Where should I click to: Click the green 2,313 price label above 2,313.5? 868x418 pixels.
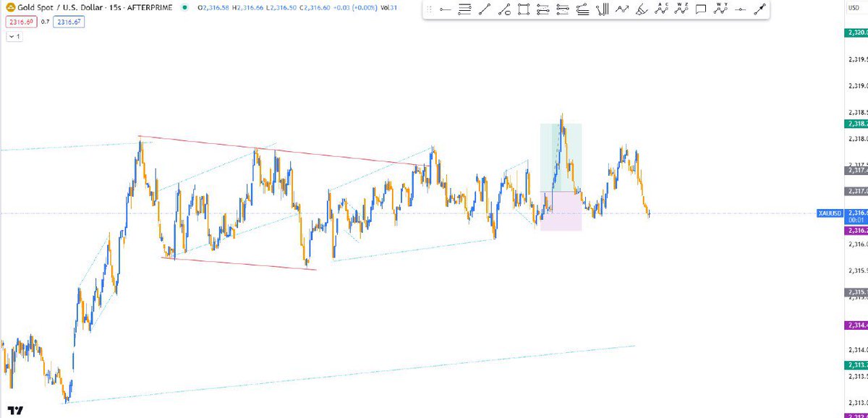click(x=856, y=364)
